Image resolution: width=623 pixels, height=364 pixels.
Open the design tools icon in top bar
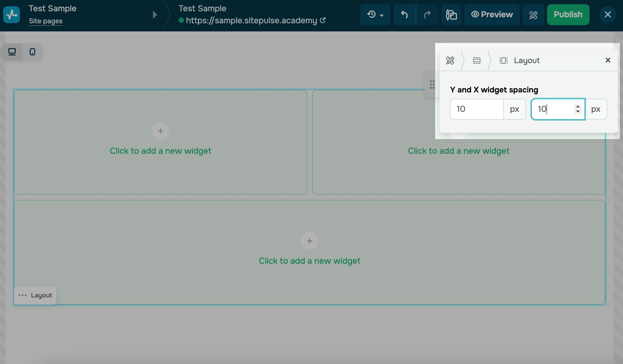click(533, 15)
